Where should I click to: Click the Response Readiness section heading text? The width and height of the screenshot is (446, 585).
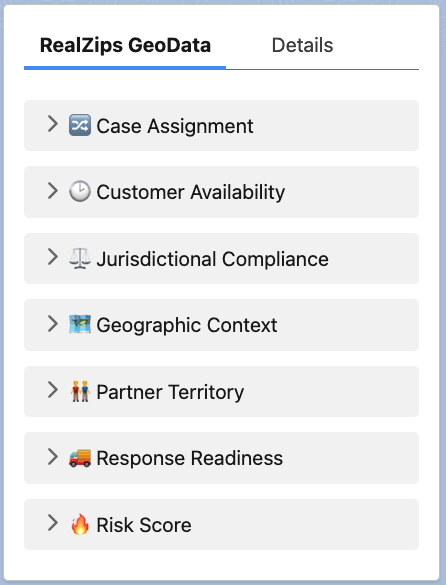[x=190, y=458]
